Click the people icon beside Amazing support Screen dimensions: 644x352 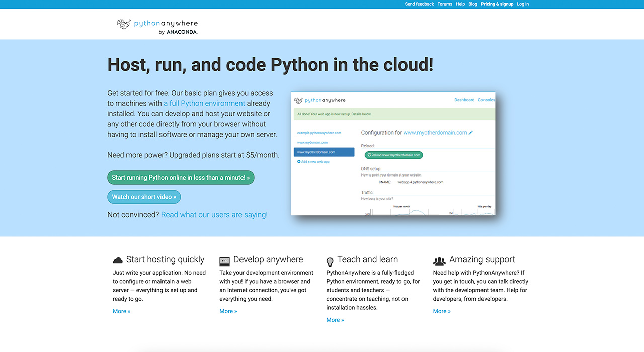click(439, 261)
